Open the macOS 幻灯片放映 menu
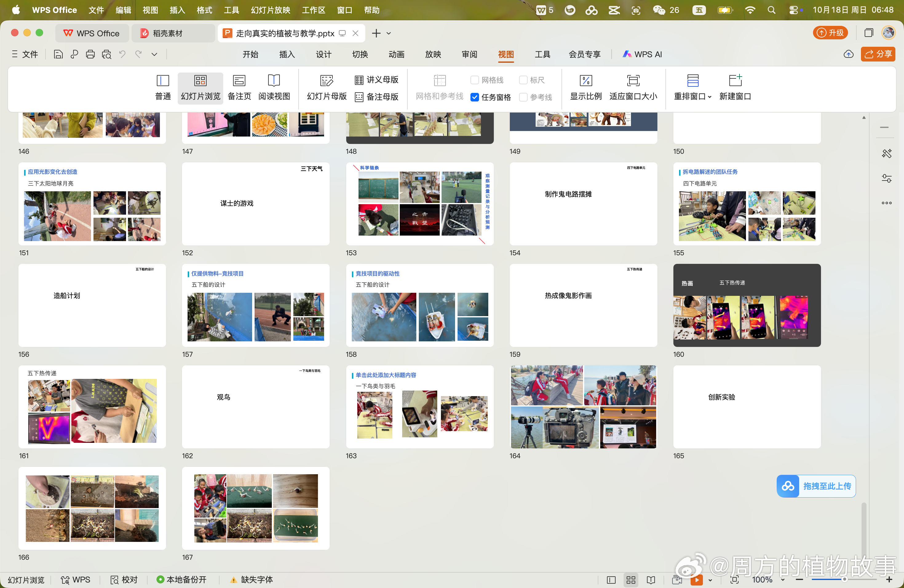The image size is (904, 588). pyautogui.click(x=270, y=10)
